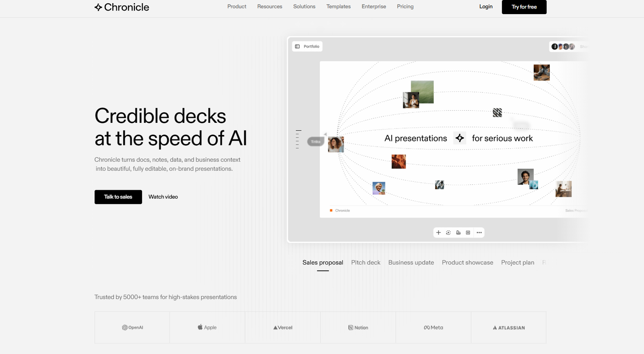Toggle the sidebar panel icon beside Portfolio

(297, 47)
